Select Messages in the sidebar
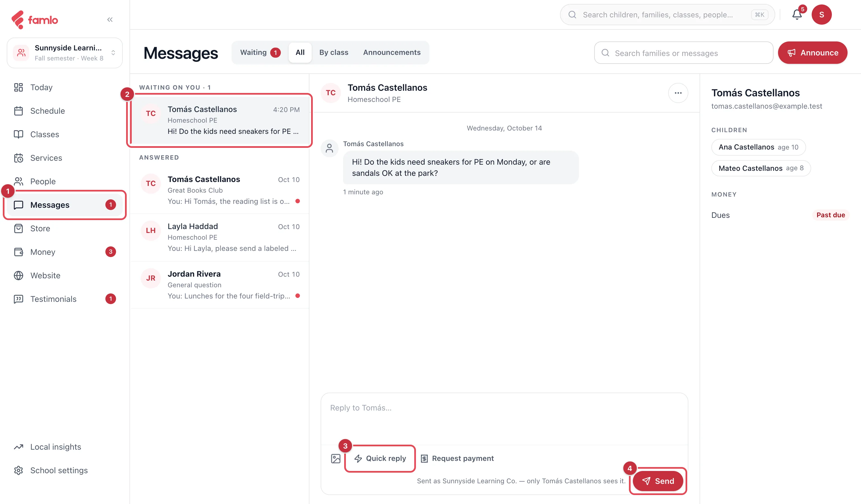Image resolution: width=861 pixels, height=504 pixels. pos(64,205)
